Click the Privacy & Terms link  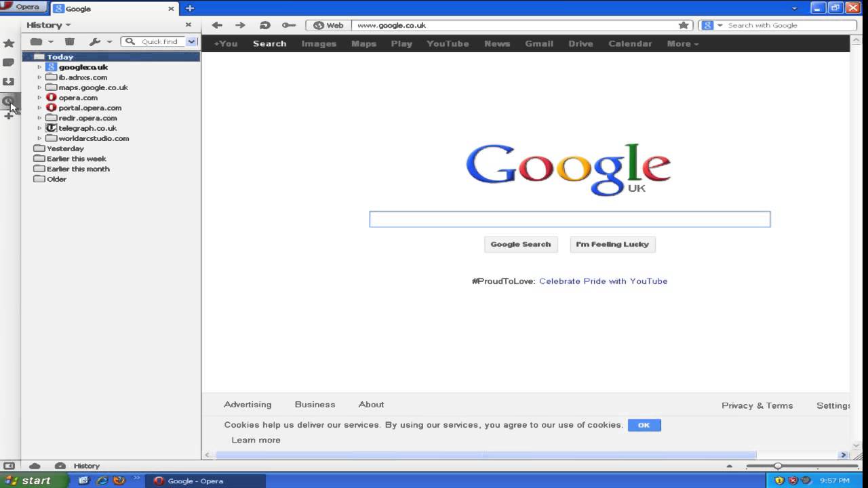coord(757,405)
